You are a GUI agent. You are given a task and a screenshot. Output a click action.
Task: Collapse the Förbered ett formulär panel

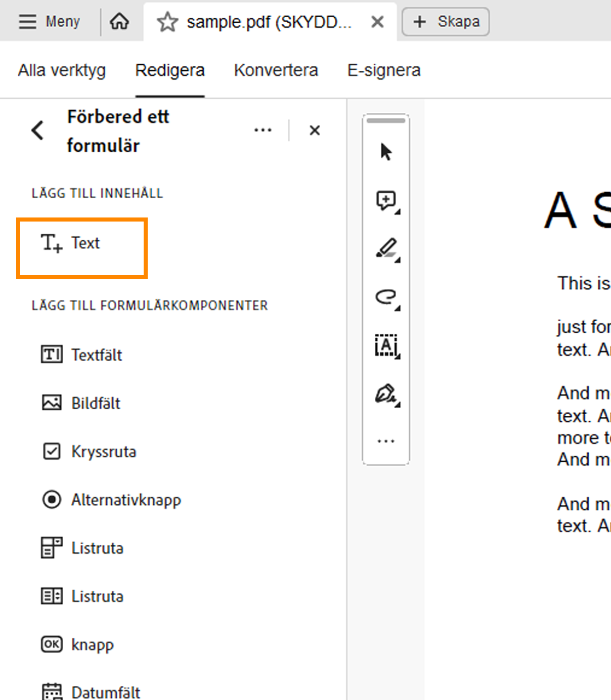pyautogui.click(x=37, y=129)
